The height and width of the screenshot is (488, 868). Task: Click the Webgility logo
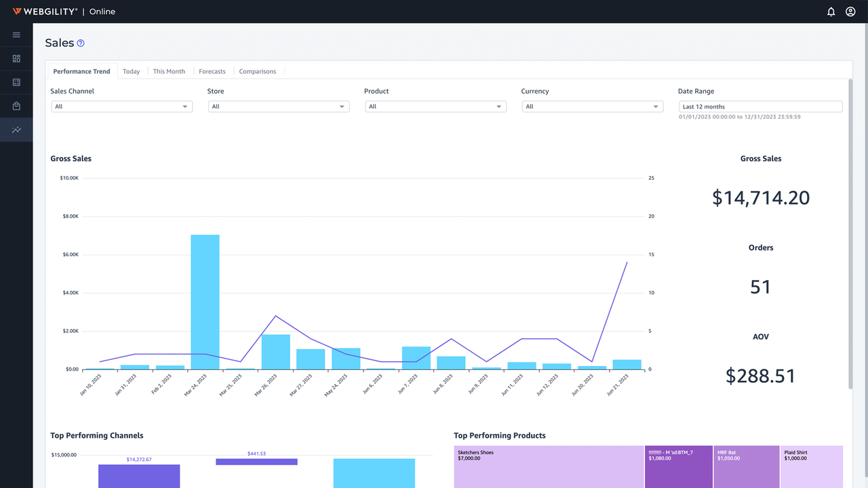click(45, 11)
